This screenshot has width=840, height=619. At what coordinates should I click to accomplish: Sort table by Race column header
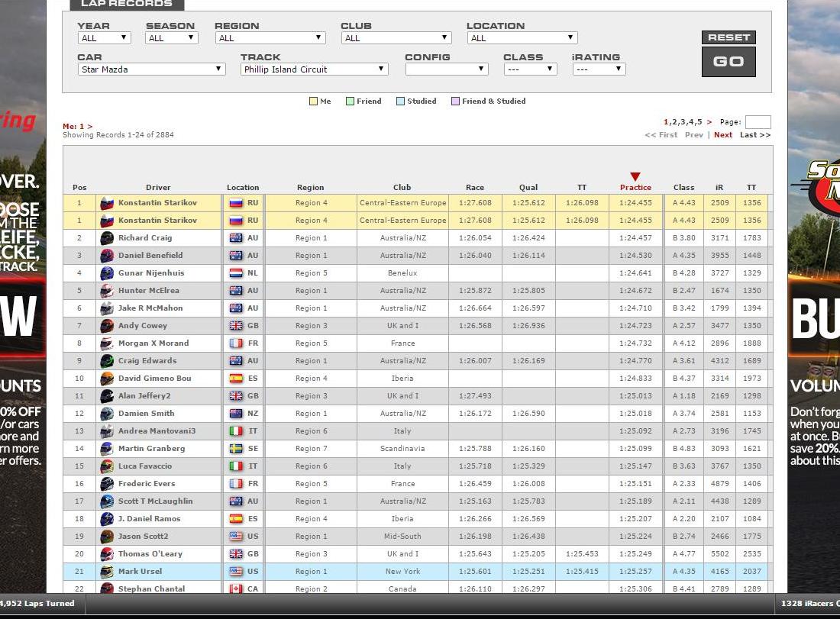click(475, 188)
